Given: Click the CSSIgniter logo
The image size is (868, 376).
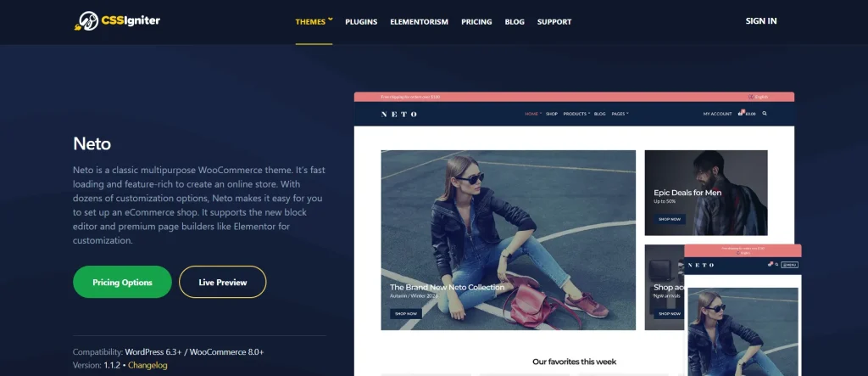Looking at the screenshot, I should tap(117, 21).
